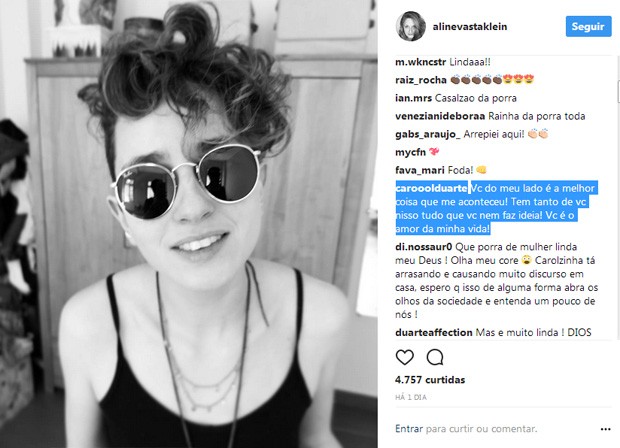Open gabs_araujo_ commenter profile

[x=427, y=134]
